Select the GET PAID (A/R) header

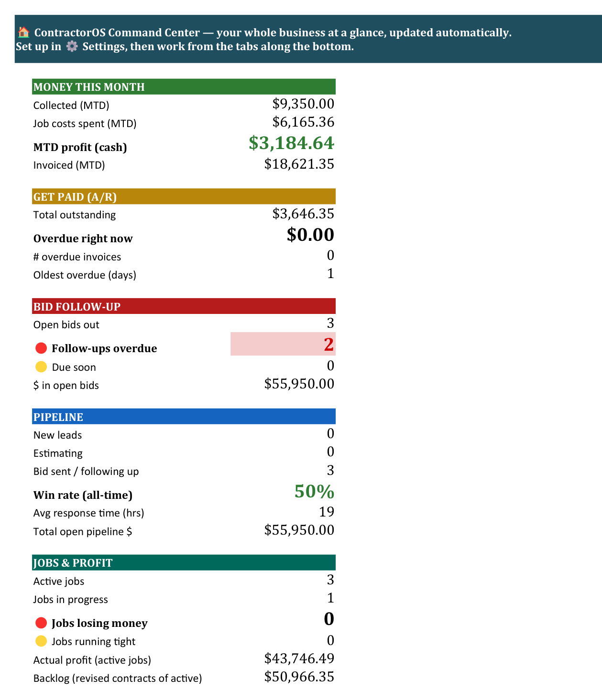point(184,196)
